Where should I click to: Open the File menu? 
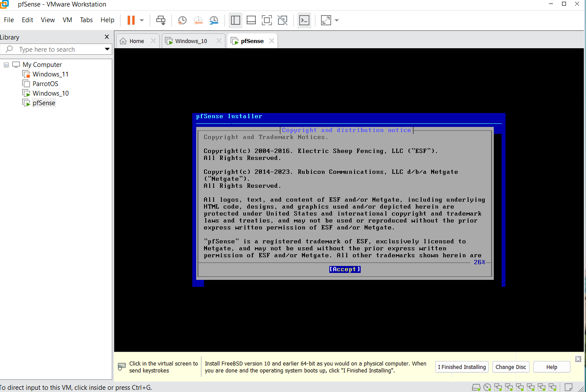[9, 20]
